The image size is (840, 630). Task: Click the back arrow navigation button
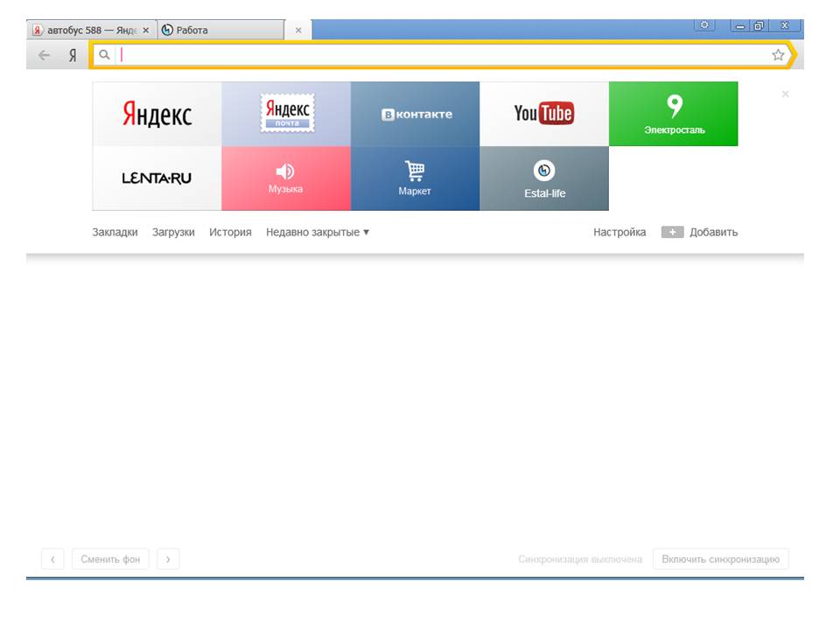tap(45, 54)
